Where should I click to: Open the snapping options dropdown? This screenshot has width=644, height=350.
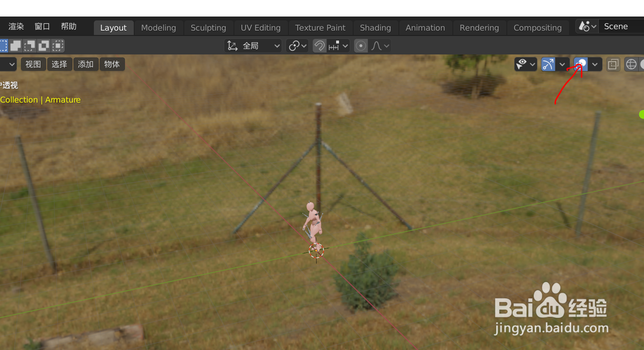[339, 46]
